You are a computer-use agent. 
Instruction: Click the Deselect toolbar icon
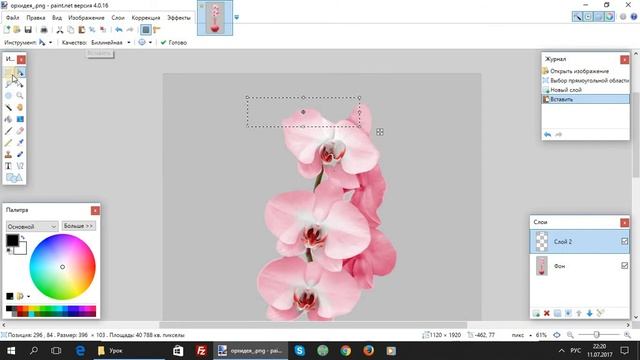click(103, 30)
